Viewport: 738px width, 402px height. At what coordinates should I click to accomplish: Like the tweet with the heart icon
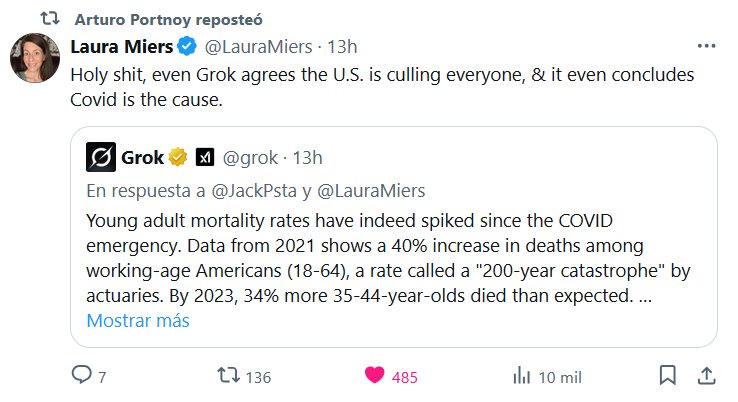pyautogui.click(x=375, y=376)
